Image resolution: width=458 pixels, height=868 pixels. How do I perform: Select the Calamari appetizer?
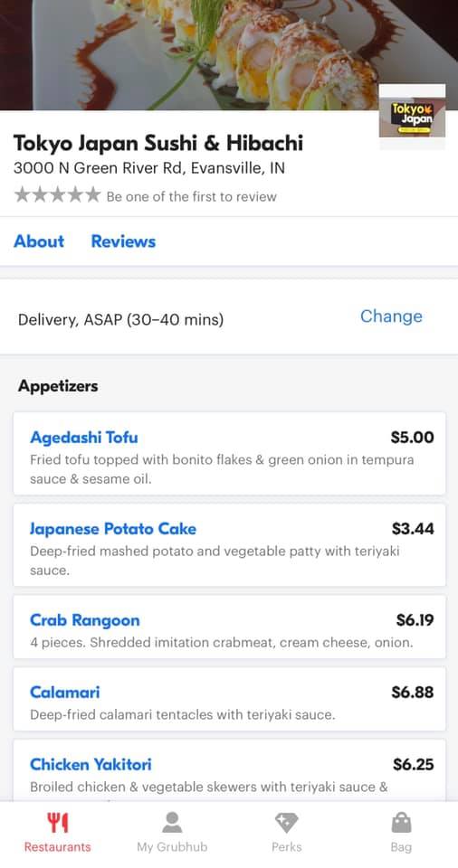click(x=229, y=699)
